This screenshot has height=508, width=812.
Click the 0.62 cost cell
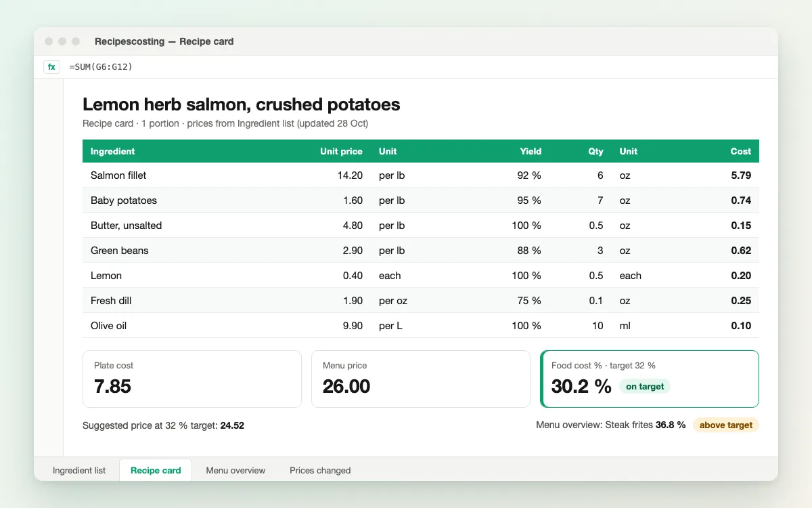pyautogui.click(x=741, y=251)
